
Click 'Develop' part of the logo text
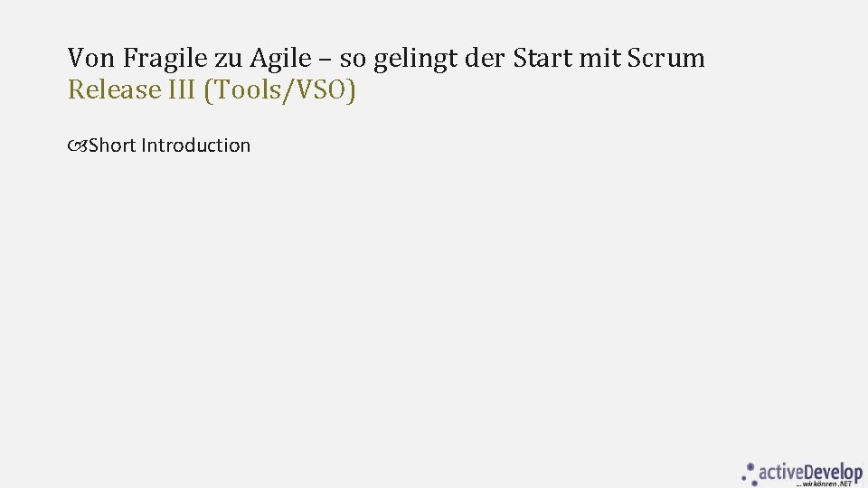click(833, 473)
